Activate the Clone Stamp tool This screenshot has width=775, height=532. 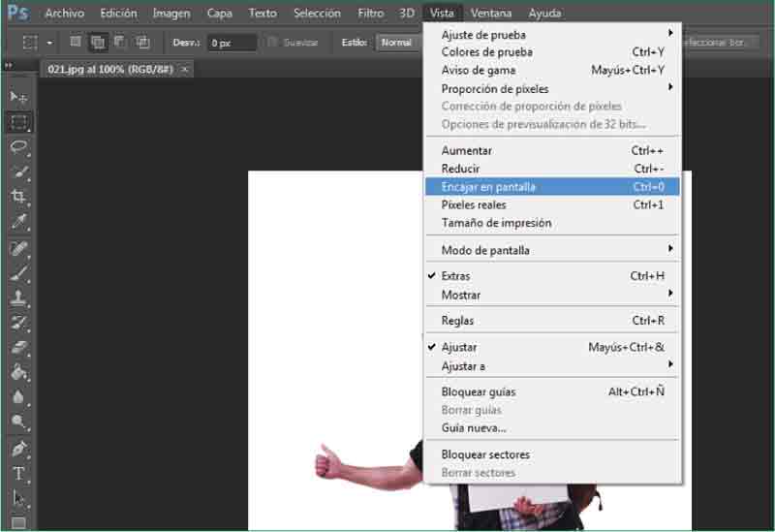tap(18, 297)
